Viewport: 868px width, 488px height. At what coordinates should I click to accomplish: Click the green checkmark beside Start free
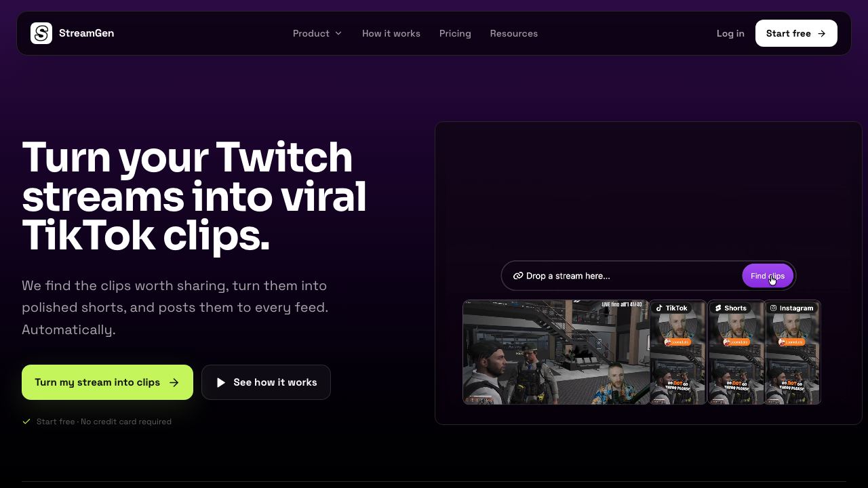click(26, 422)
